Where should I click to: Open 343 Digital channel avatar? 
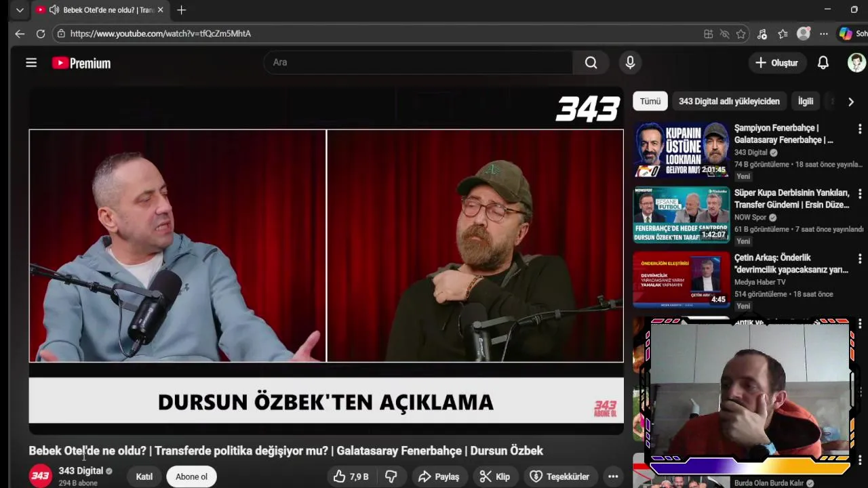pos(40,476)
